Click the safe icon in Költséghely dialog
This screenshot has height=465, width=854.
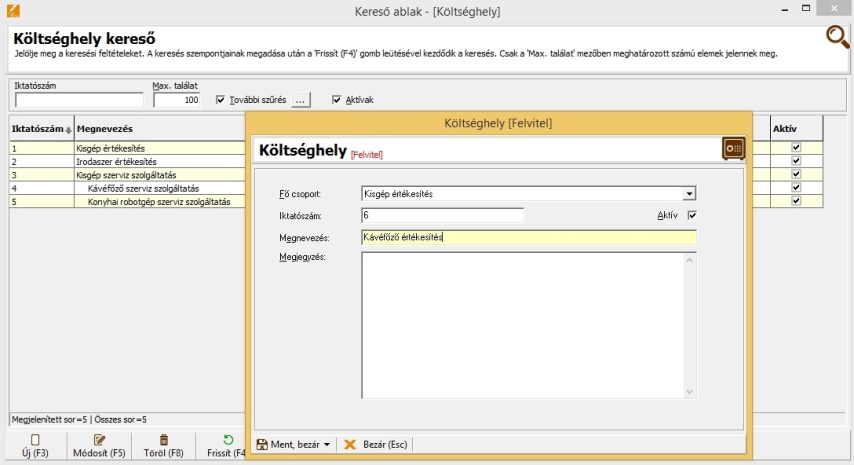click(x=733, y=149)
